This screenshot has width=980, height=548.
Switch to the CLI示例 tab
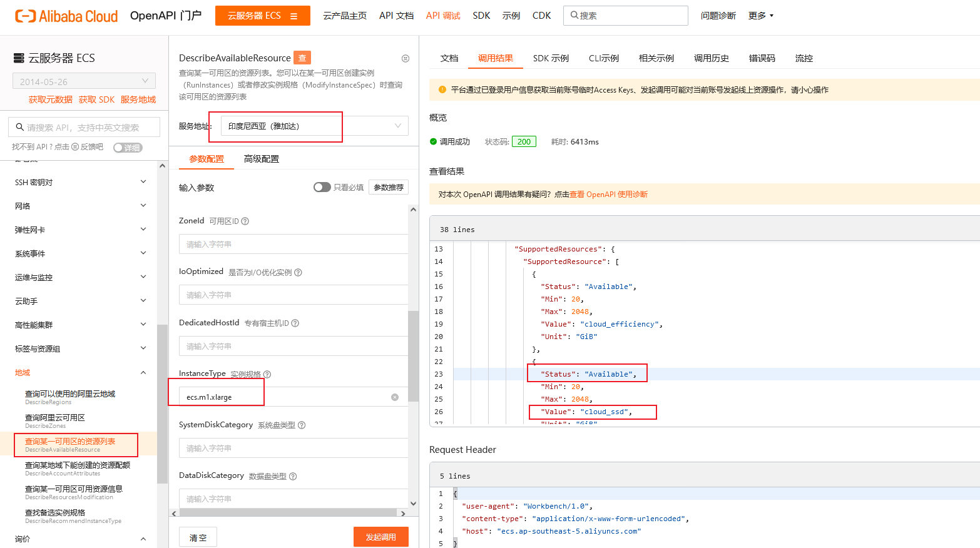[604, 58]
